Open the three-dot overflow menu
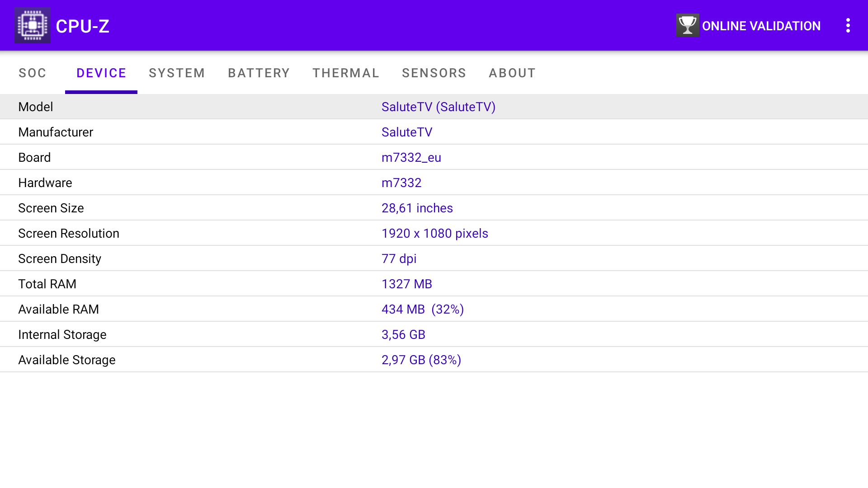The width and height of the screenshot is (868, 488). tap(848, 25)
